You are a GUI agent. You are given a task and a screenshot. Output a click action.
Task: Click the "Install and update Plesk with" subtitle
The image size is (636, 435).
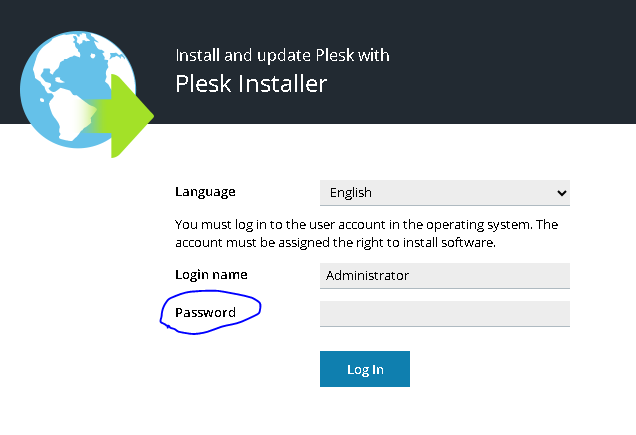[282, 55]
